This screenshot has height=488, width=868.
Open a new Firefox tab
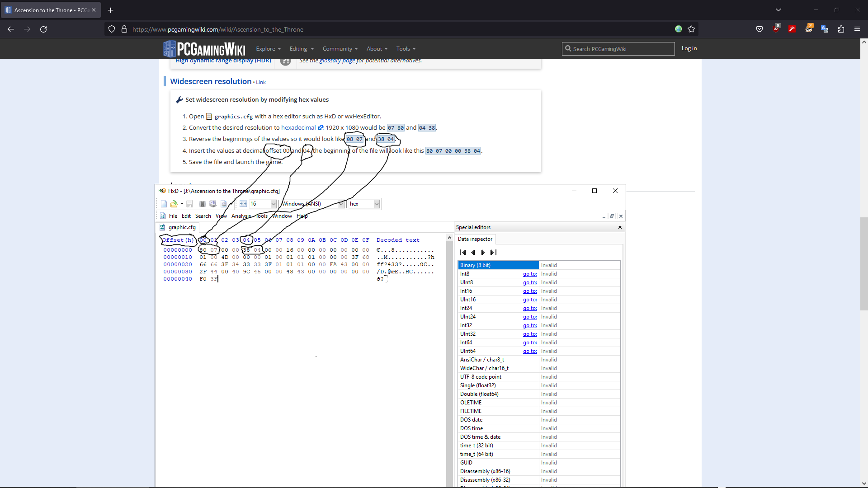(x=111, y=10)
